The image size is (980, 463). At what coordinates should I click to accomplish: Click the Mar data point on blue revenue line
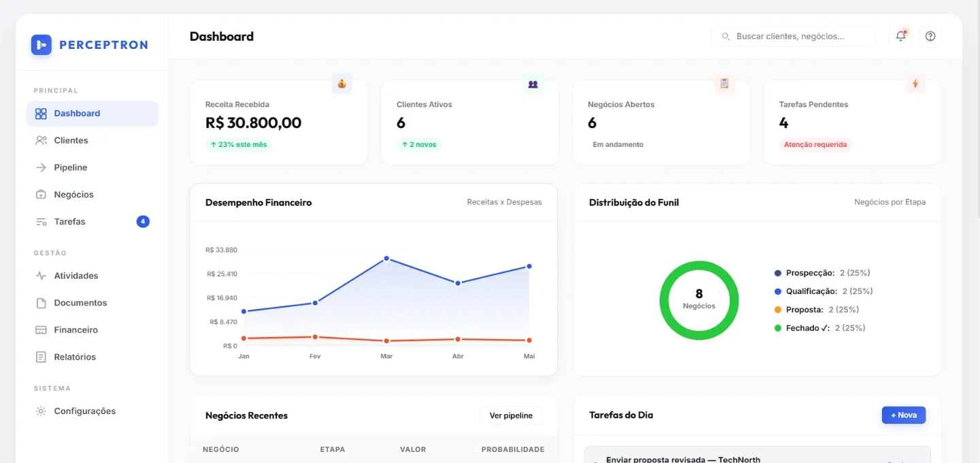click(x=387, y=259)
